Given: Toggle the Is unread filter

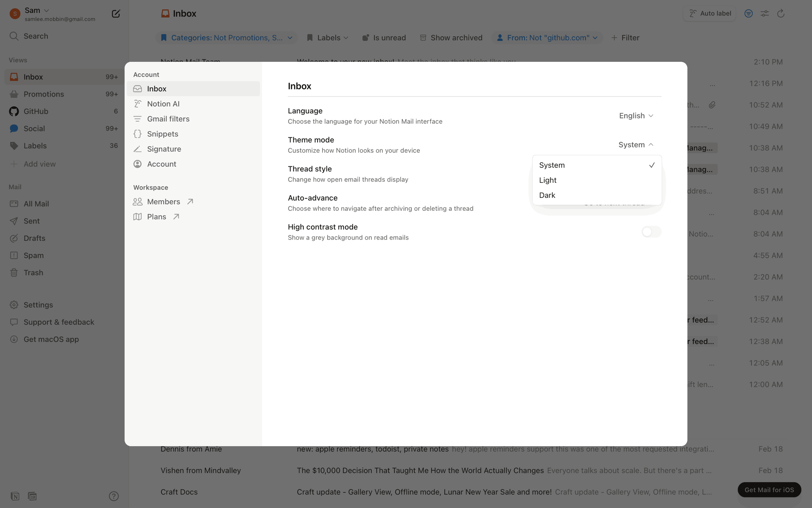Looking at the screenshot, I should coord(384,38).
